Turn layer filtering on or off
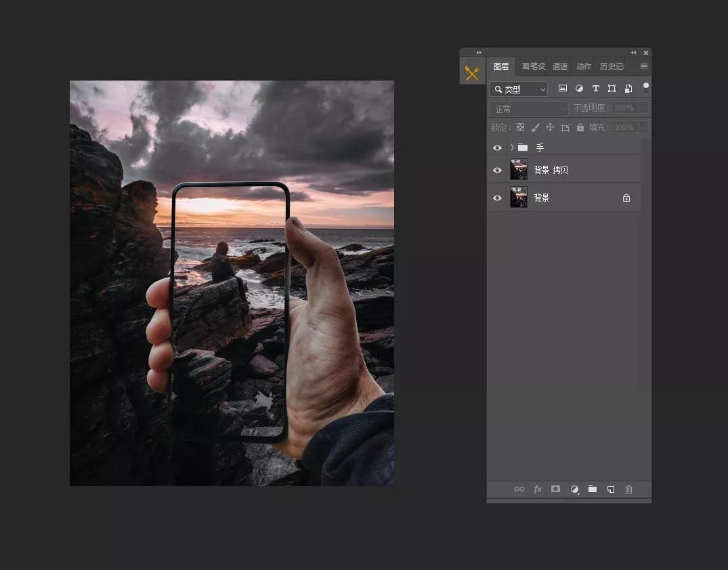Viewport: 728px width, 570px height. click(x=645, y=88)
